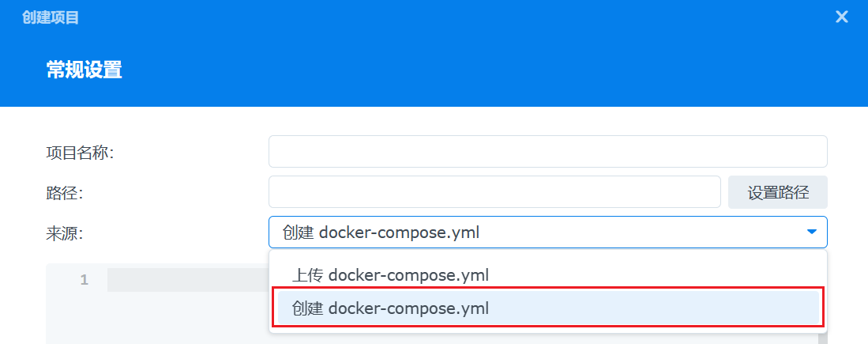
Task: Click the word 创建 in the highlighted option
Action: (307, 308)
